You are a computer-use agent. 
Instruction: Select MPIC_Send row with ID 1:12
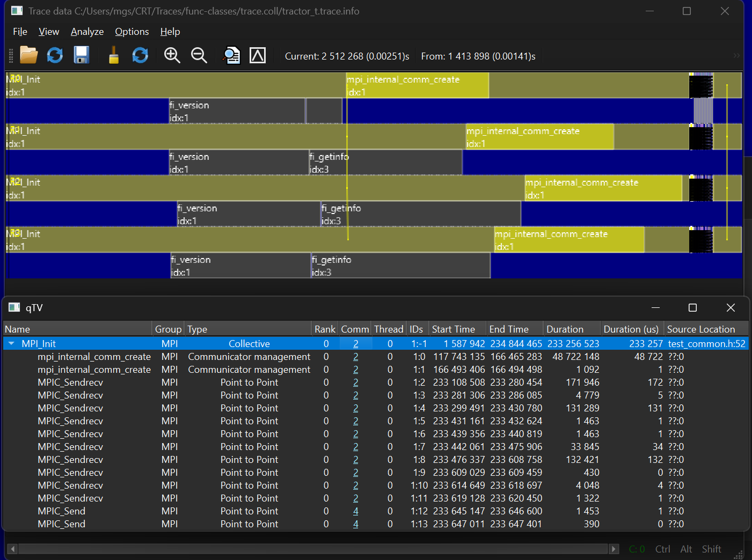[376, 511]
